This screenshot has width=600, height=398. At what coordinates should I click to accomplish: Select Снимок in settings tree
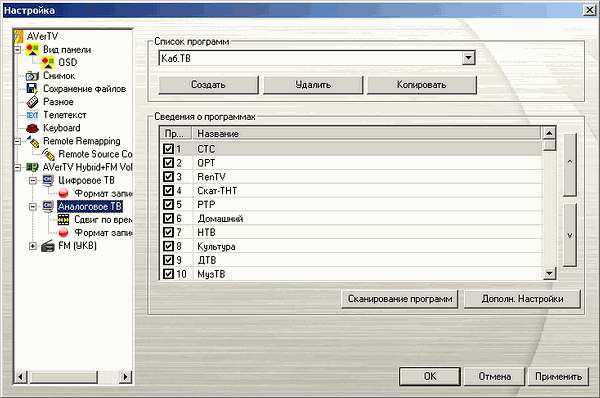tap(59, 76)
